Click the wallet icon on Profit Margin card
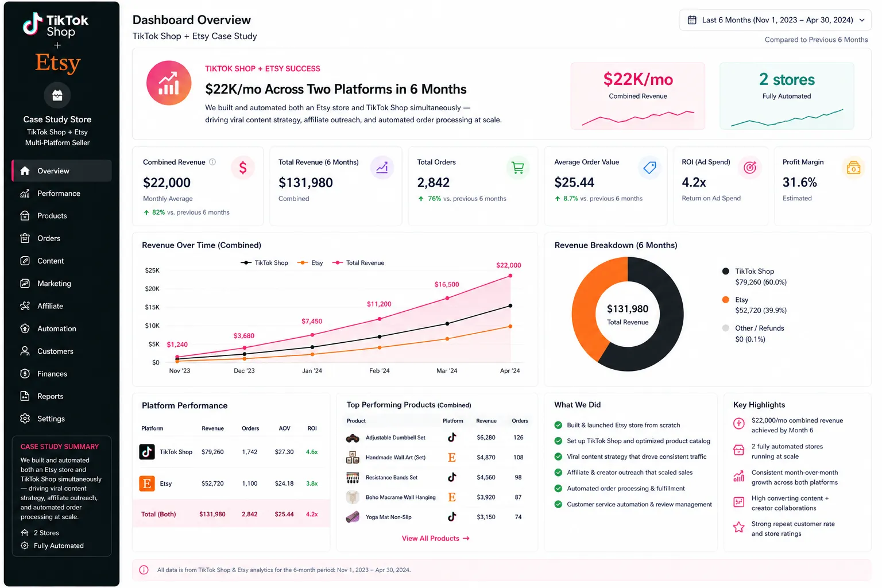This screenshot has width=882, height=588. tap(854, 168)
